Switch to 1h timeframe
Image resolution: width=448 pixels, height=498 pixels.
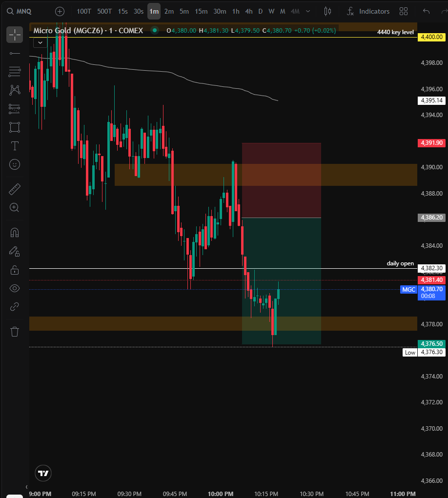[236, 11]
